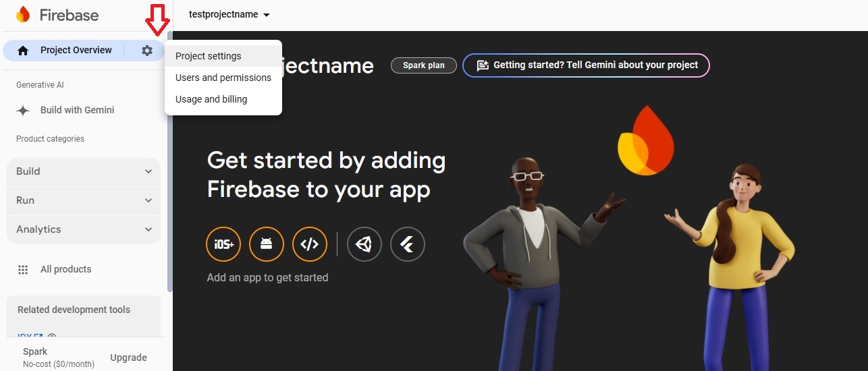
Task: Click the Firebase flame logo
Action: point(23,14)
